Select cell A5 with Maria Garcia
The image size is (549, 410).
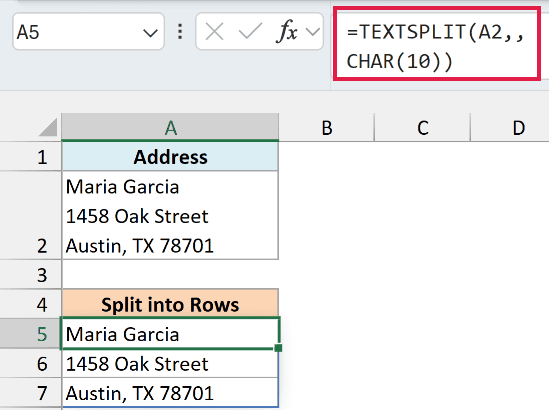(170, 334)
